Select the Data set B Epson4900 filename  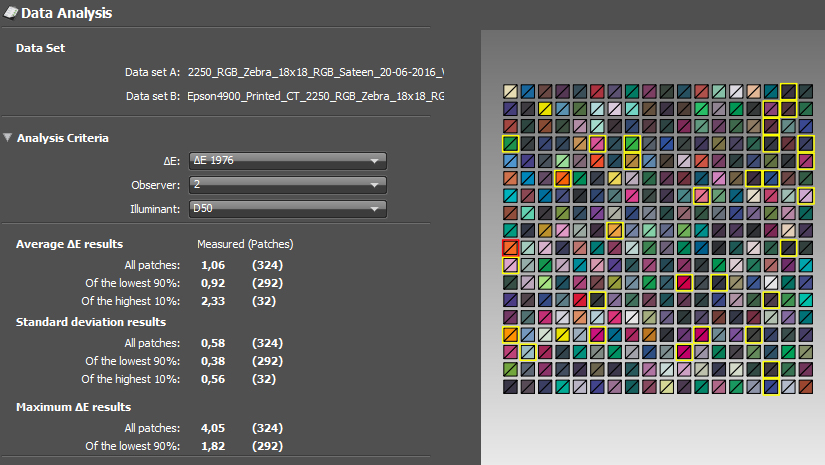(316, 96)
